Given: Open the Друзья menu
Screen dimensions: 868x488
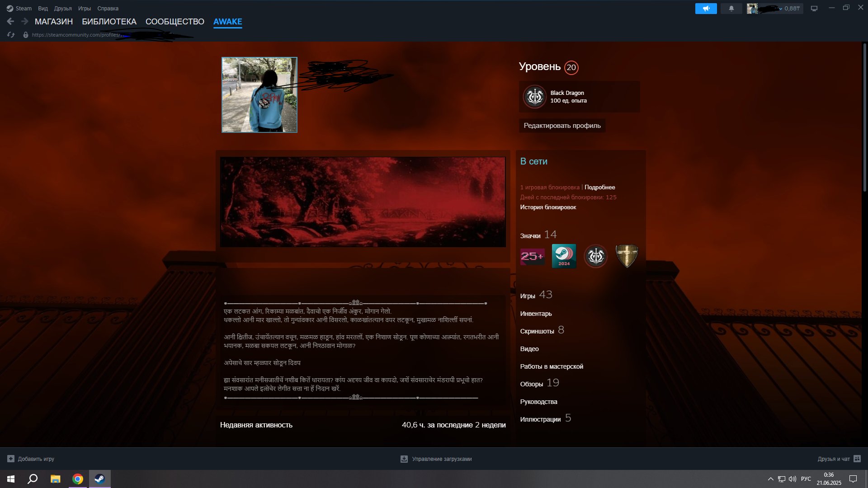Looking at the screenshot, I should point(63,9).
